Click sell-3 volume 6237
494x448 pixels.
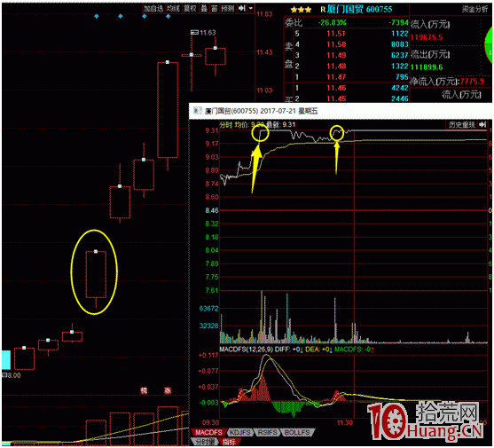point(399,56)
